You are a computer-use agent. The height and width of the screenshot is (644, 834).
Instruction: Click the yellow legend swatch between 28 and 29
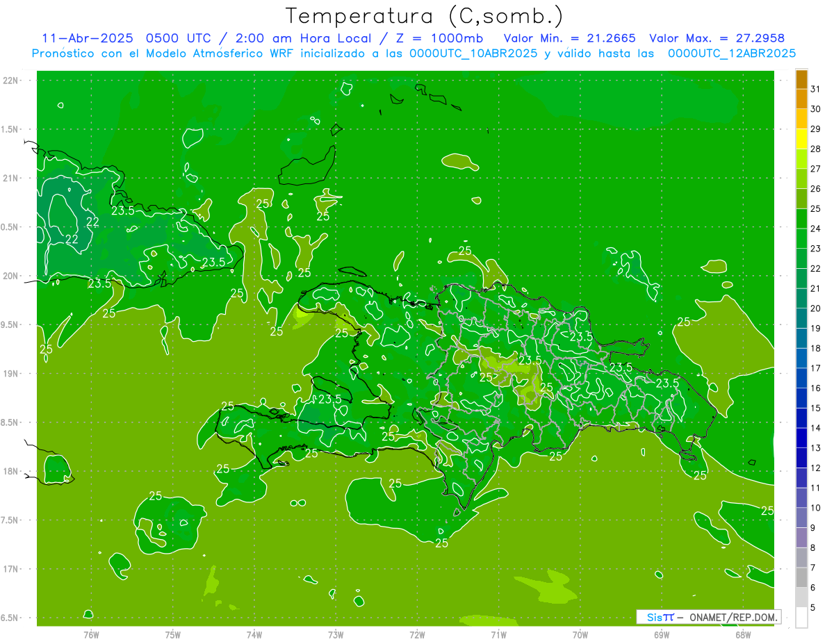(x=801, y=139)
